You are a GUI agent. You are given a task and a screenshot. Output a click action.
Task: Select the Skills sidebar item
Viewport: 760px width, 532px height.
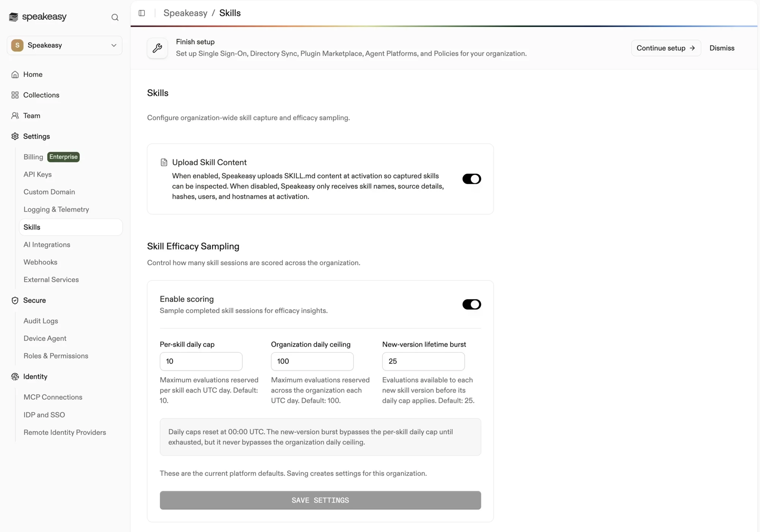point(71,227)
